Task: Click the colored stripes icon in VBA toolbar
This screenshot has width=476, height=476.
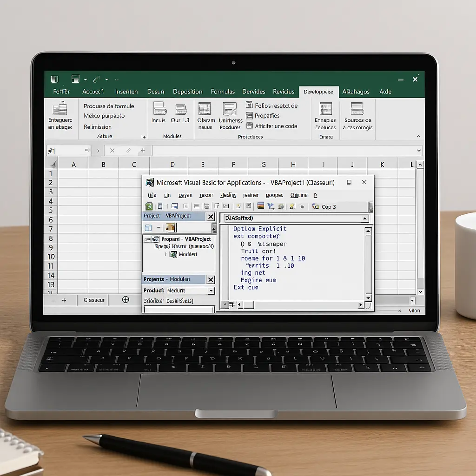Action: pos(260,206)
